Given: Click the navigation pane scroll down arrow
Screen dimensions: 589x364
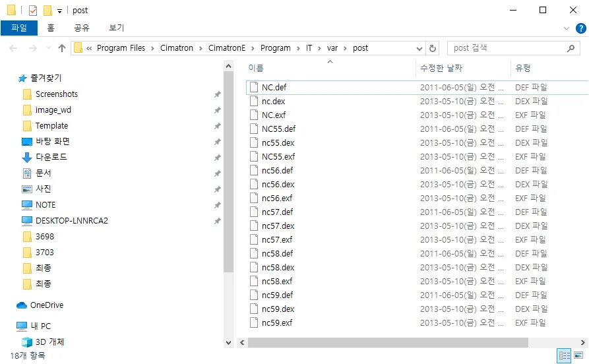Looking at the screenshot, I should (x=228, y=343).
